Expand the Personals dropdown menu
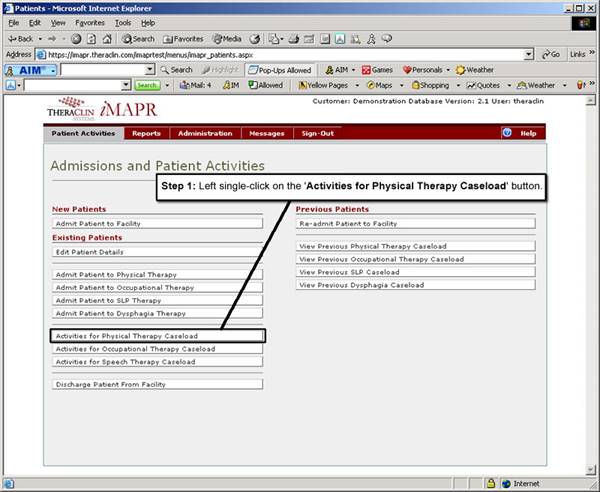The image size is (600, 492). coord(446,70)
